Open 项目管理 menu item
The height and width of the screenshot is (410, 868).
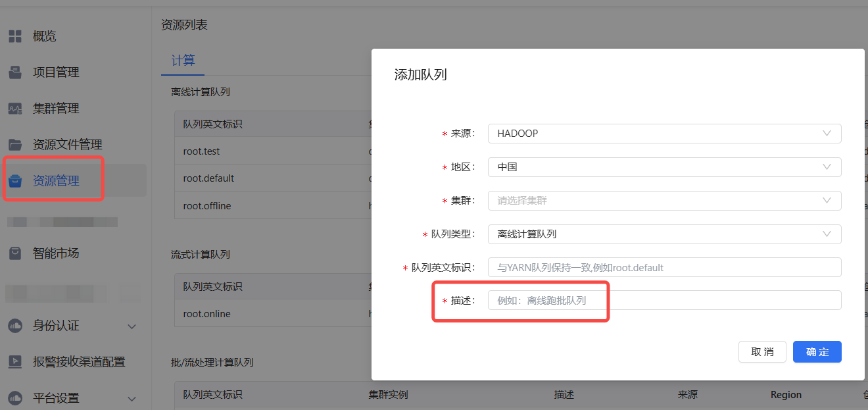coord(56,72)
